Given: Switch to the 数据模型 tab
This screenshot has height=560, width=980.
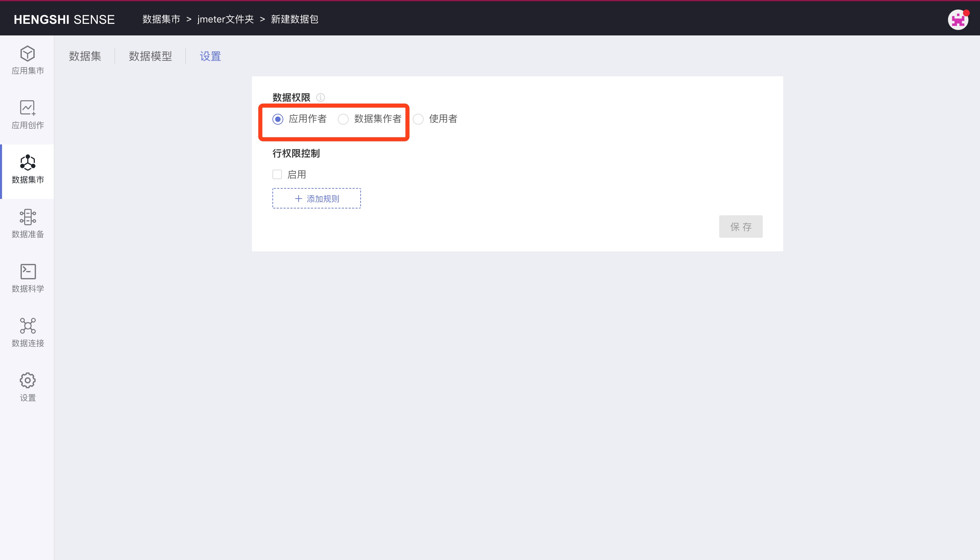Looking at the screenshot, I should 150,56.
